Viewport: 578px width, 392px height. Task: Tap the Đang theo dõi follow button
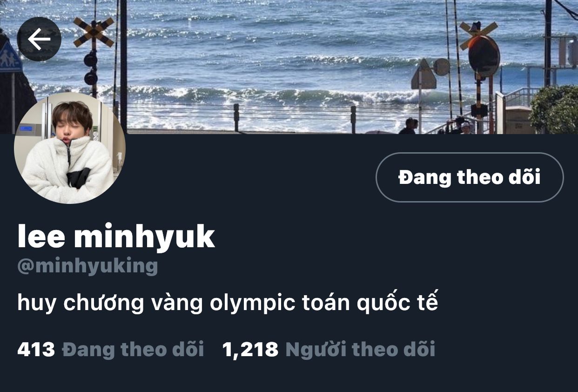(x=470, y=177)
